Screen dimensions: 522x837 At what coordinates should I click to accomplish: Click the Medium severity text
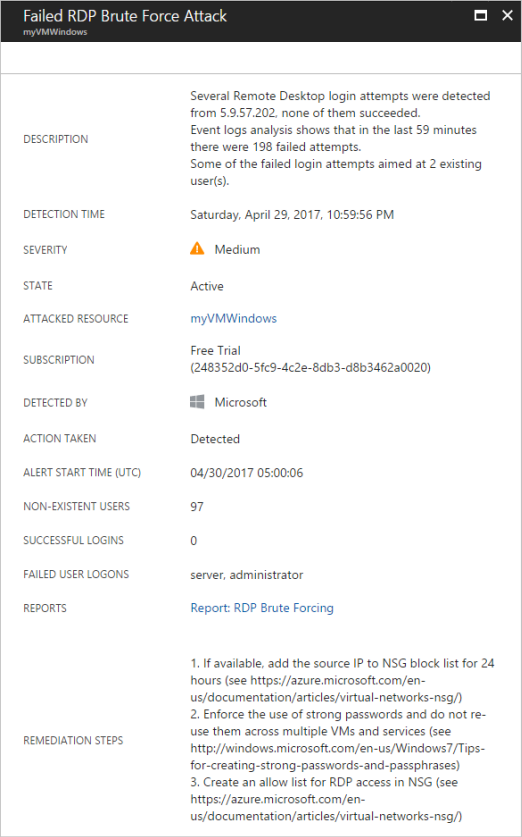click(x=237, y=250)
